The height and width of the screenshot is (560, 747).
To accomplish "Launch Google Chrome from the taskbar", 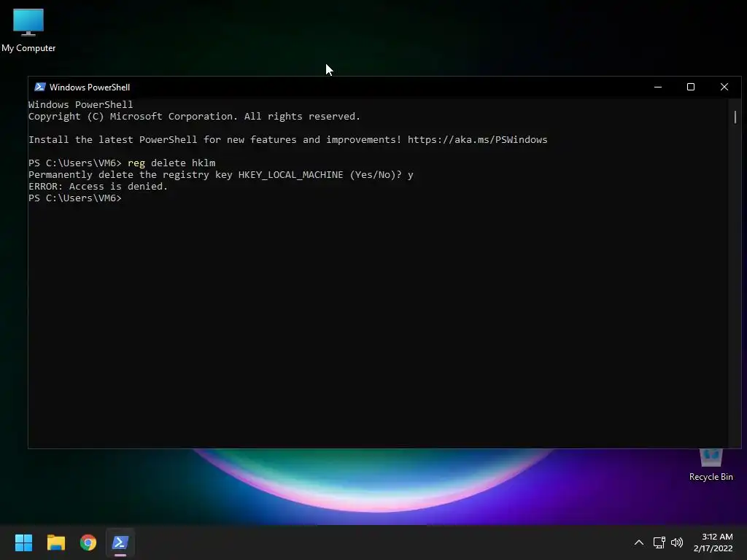I will 88,542.
